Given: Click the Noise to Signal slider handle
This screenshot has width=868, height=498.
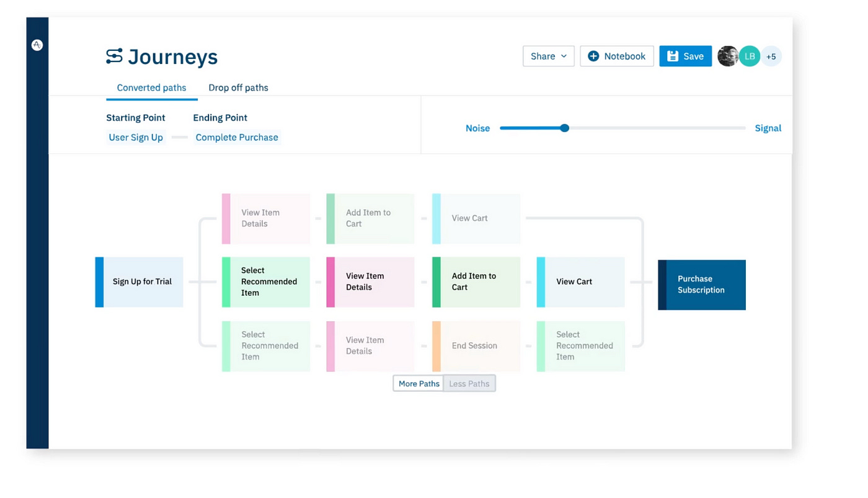Looking at the screenshot, I should (x=564, y=128).
